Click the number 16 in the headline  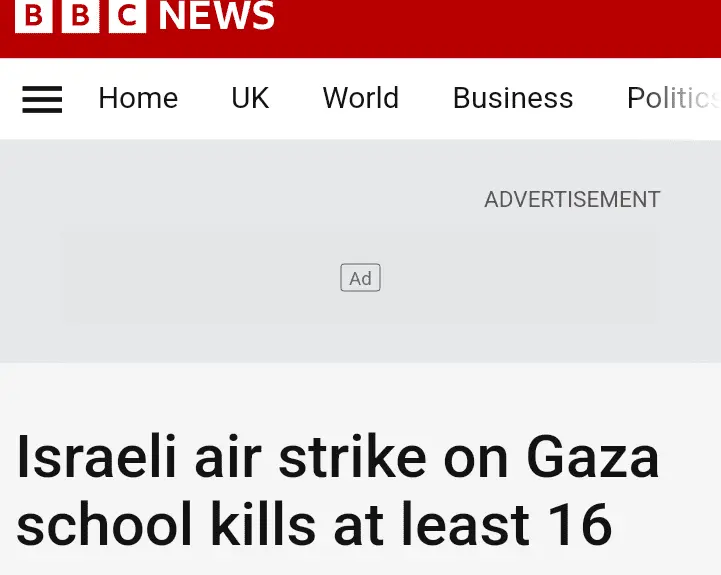click(578, 524)
